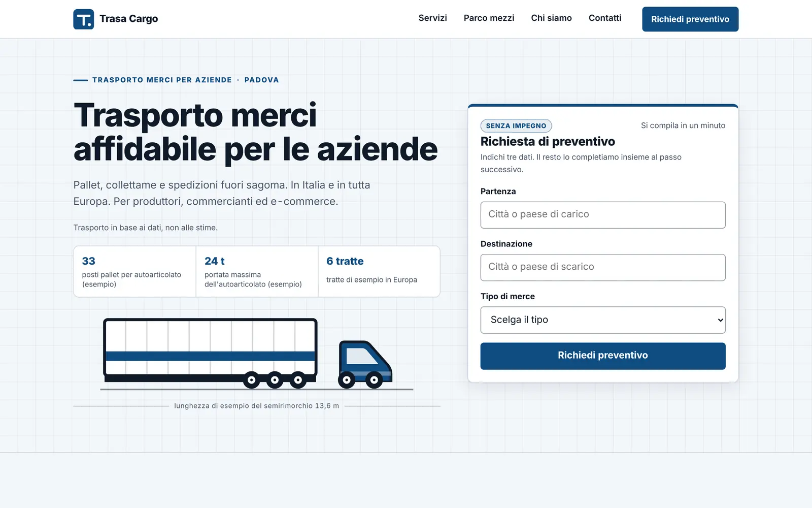Focus the Destinazione city input field
812x508 pixels.
point(603,267)
